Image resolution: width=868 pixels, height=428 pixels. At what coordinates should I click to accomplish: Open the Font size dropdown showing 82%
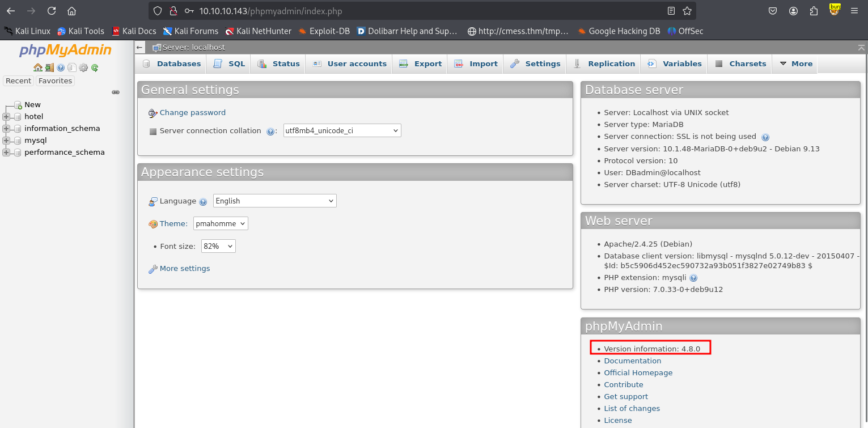pos(218,246)
